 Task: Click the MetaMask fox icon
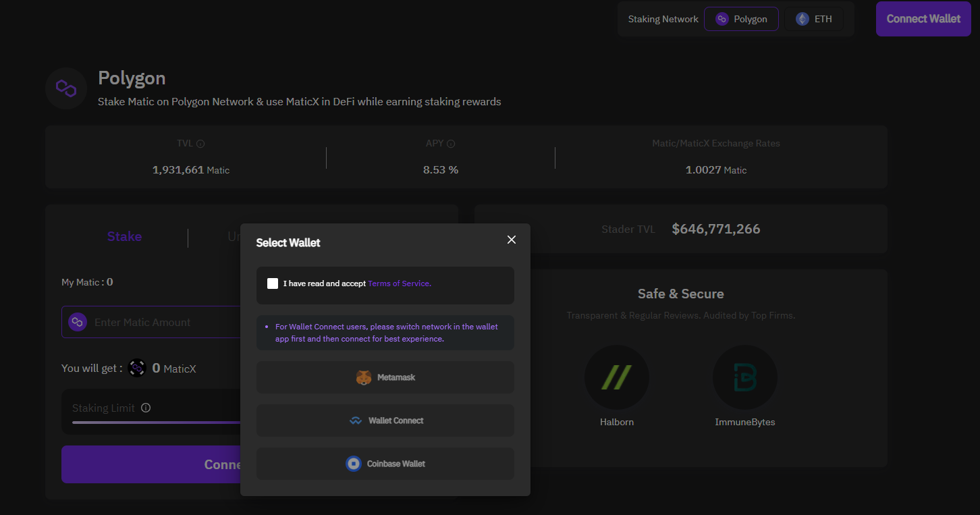364,377
